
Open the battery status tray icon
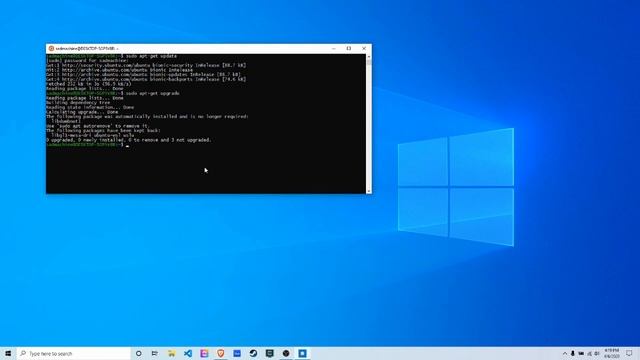coord(581,353)
